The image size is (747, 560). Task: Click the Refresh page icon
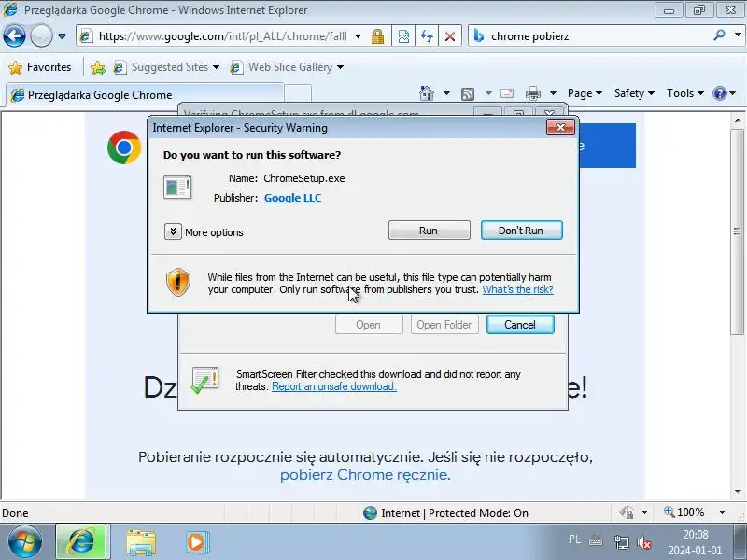427,36
